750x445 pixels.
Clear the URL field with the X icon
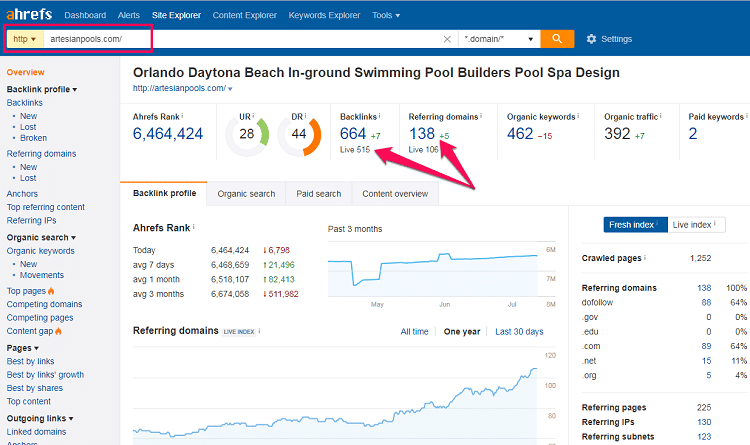tap(447, 39)
